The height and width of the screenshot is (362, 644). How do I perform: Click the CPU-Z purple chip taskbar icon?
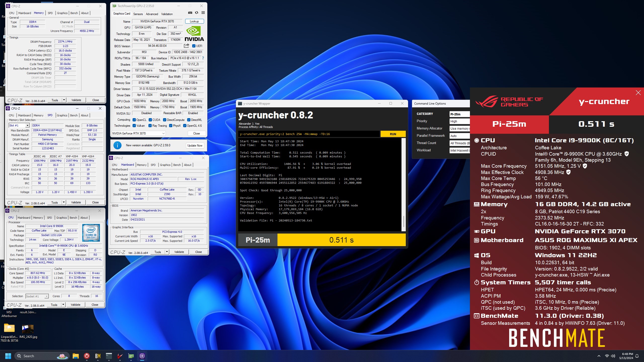click(x=142, y=356)
